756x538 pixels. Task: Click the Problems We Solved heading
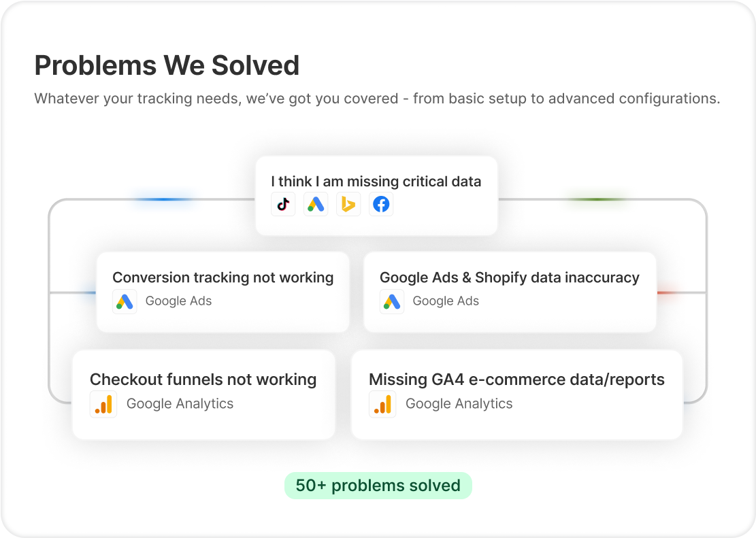point(167,65)
